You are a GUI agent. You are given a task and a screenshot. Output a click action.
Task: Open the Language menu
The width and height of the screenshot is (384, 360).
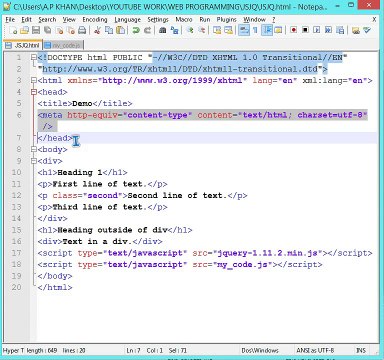pyautogui.click(x=127, y=20)
